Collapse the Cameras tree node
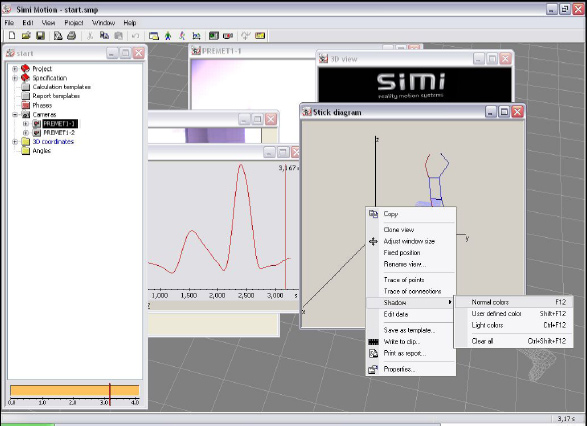Image resolution: width=587 pixels, height=426 pixels. (15, 115)
